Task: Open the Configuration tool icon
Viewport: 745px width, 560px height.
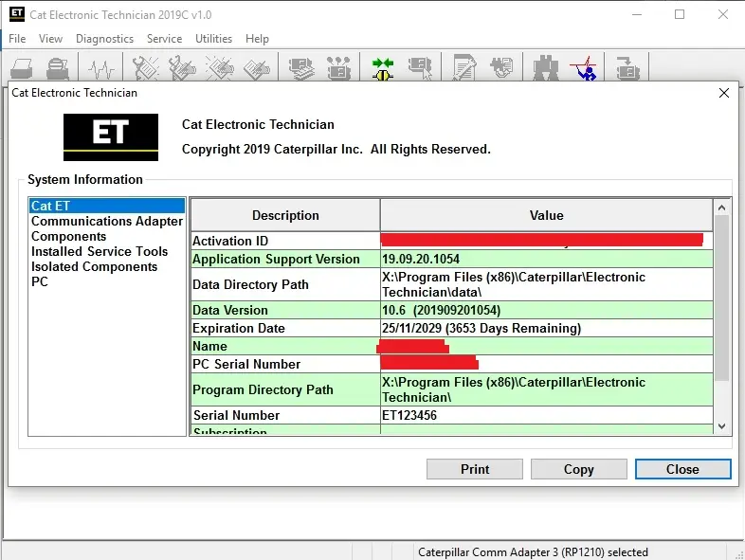Action: click(338, 68)
